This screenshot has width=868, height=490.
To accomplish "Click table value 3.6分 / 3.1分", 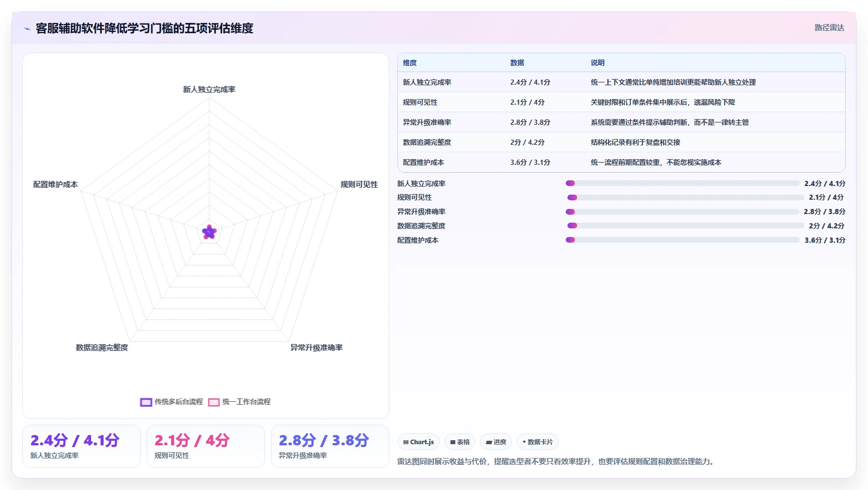I will (530, 163).
